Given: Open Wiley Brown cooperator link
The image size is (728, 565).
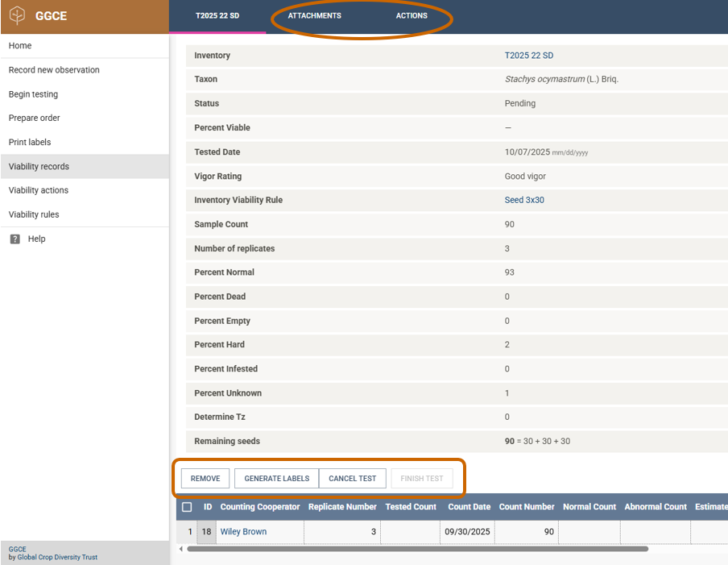Looking at the screenshot, I should [243, 532].
